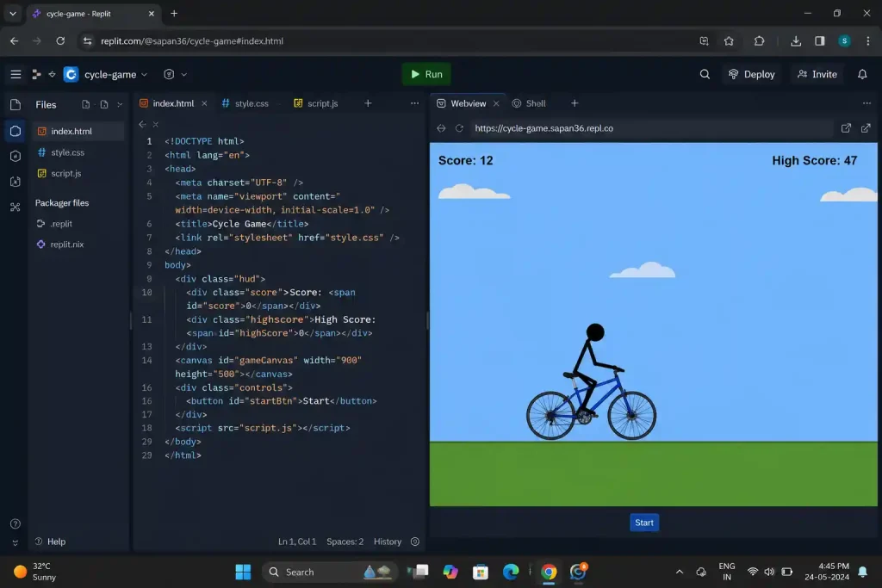Open Chrome downloads icon
The height and width of the screenshot is (588, 882).
point(795,41)
